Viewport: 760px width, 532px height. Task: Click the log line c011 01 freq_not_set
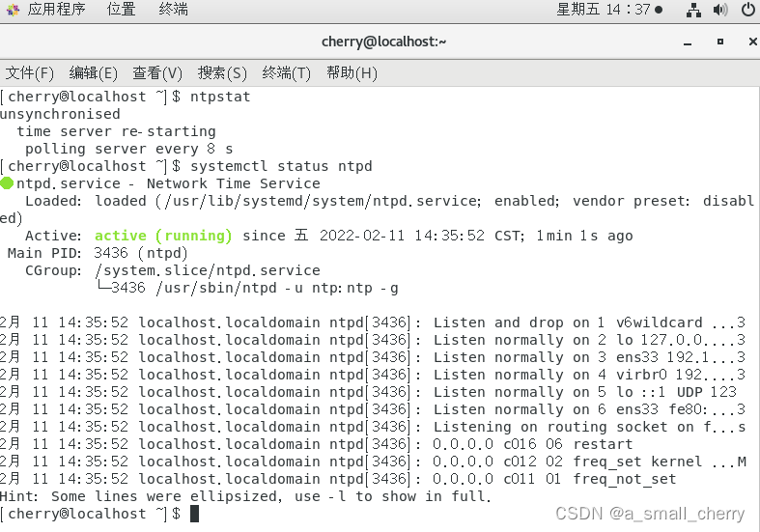point(338,479)
